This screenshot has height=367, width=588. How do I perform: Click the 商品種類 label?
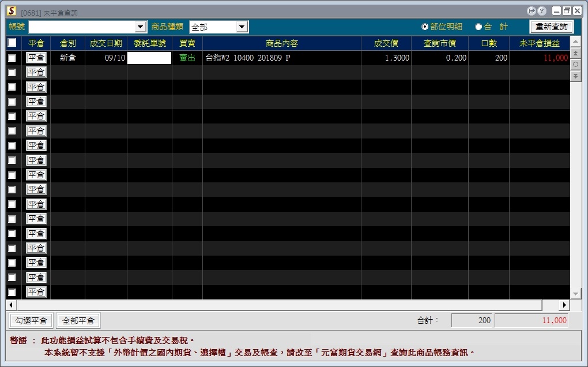coord(167,27)
